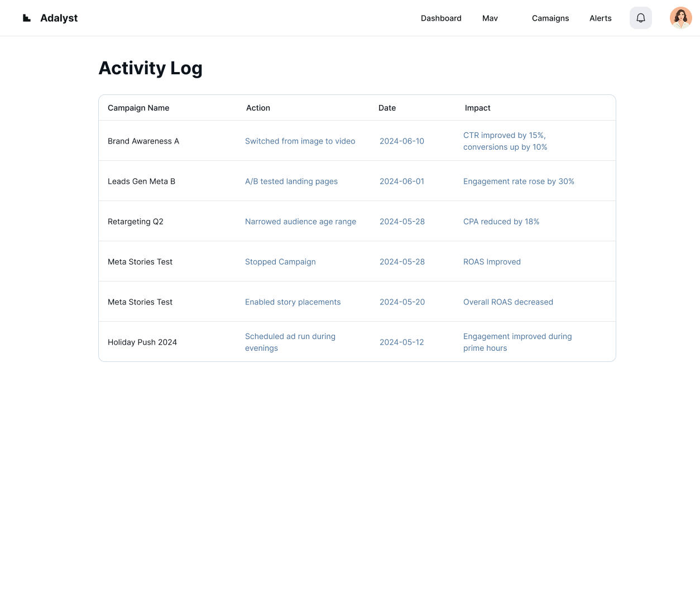
Task: Select the 'Stopped Campaign' action link
Action: 280,262
